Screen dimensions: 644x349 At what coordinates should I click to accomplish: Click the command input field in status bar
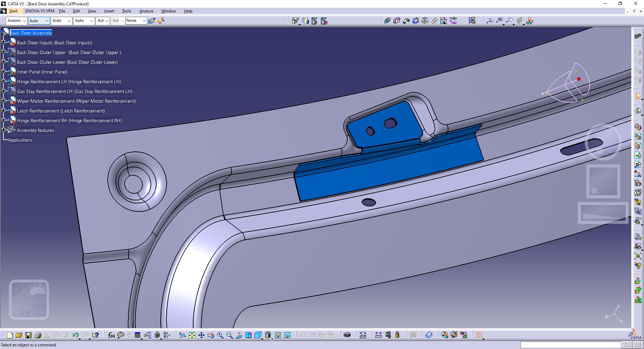click(571, 345)
